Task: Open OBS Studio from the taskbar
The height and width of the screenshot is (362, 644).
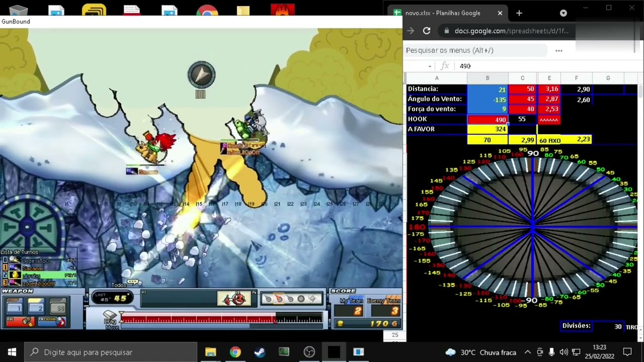Action: click(309, 352)
